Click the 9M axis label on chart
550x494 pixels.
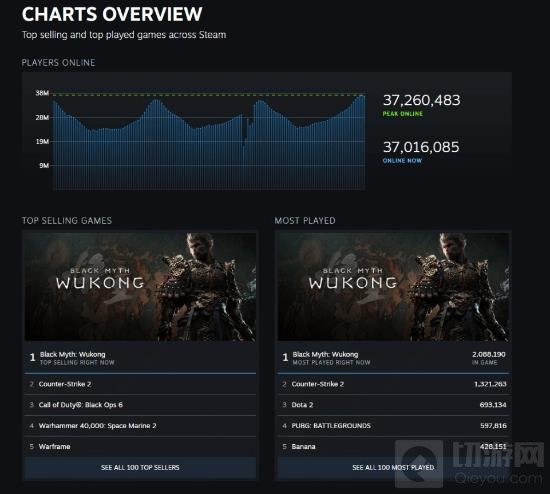coord(44,165)
